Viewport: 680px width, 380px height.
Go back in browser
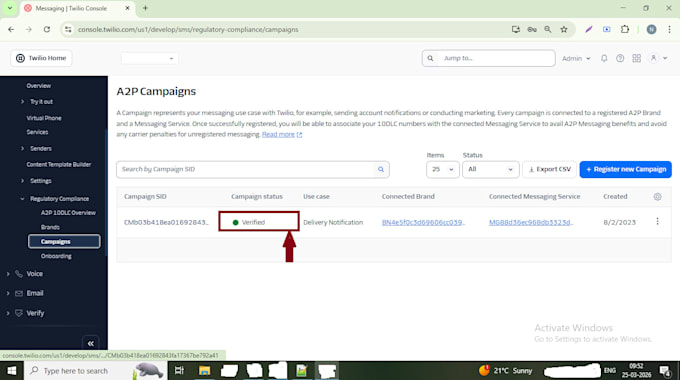point(11,29)
